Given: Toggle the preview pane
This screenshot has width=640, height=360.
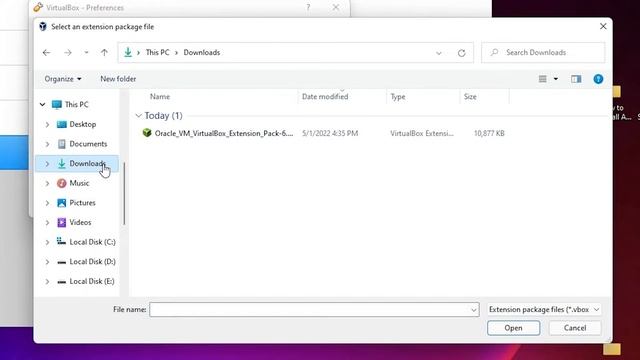Looking at the screenshot, I should (x=576, y=79).
